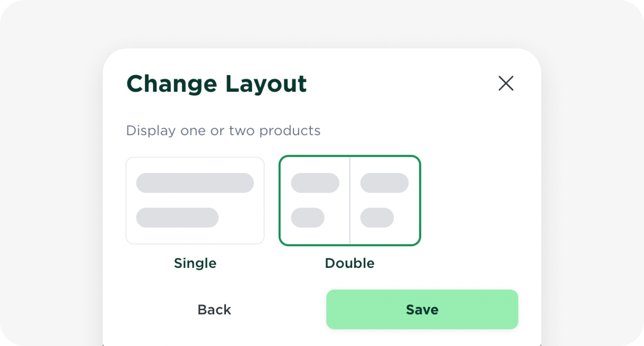644x346 pixels.
Task: Click the 'Display one or two products' text
Action: click(223, 131)
